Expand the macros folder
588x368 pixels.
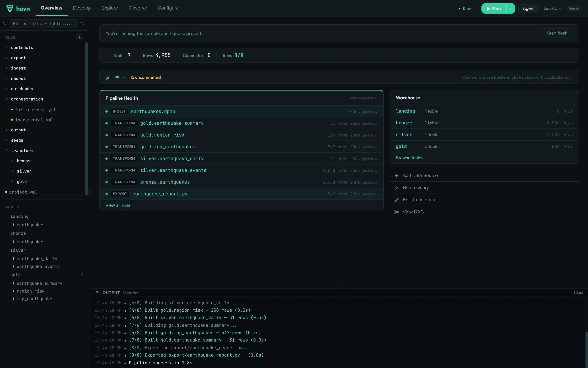6,78
